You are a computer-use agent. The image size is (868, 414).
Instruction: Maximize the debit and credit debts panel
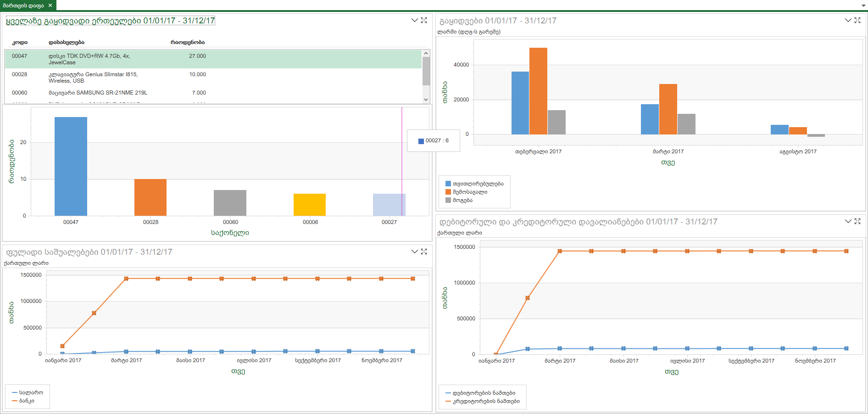click(857, 221)
